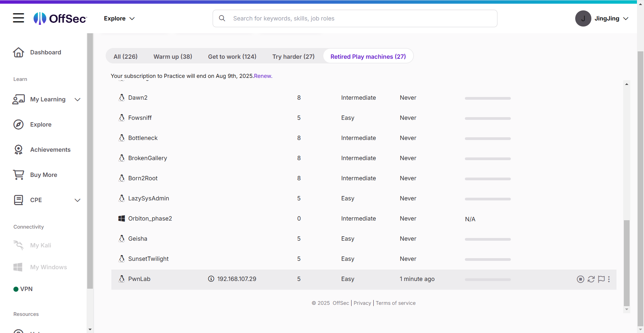Click the Linux icon next to Bottleneck
The width and height of the screenshot is (644, 333).
122,138
